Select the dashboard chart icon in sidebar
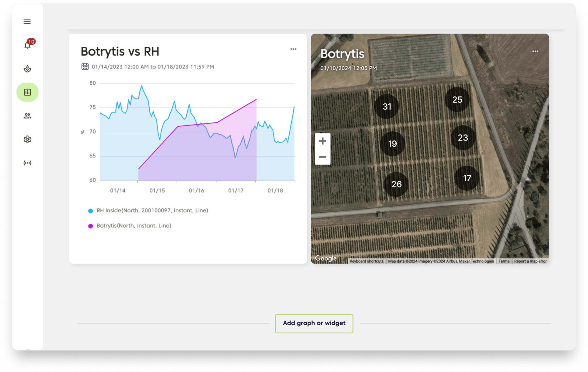The height and width of the screenshot is (372, 588). point(27,92)
